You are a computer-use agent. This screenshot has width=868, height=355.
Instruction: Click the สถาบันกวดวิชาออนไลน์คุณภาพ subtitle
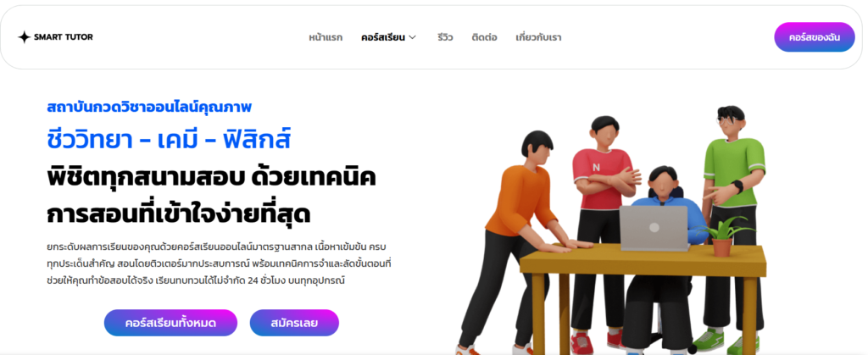[149, 106]
